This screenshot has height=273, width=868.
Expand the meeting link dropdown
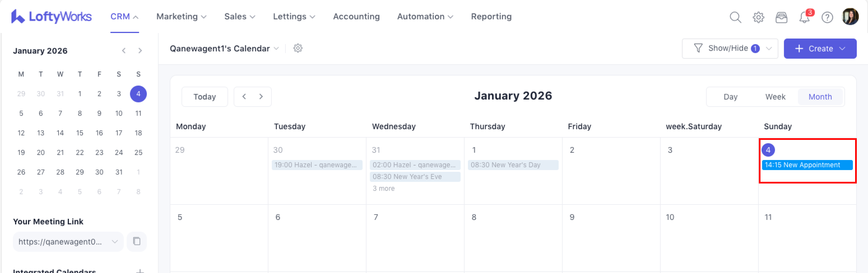115,241
